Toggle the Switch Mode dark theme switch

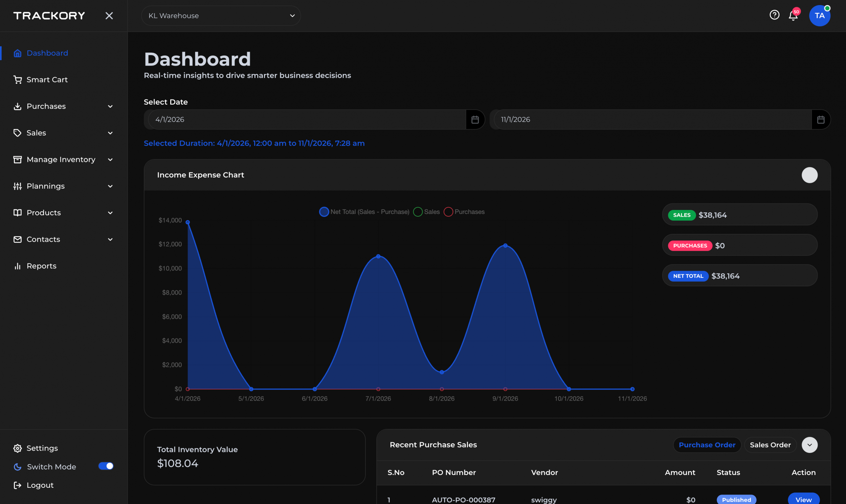click(x=106, y=466)
